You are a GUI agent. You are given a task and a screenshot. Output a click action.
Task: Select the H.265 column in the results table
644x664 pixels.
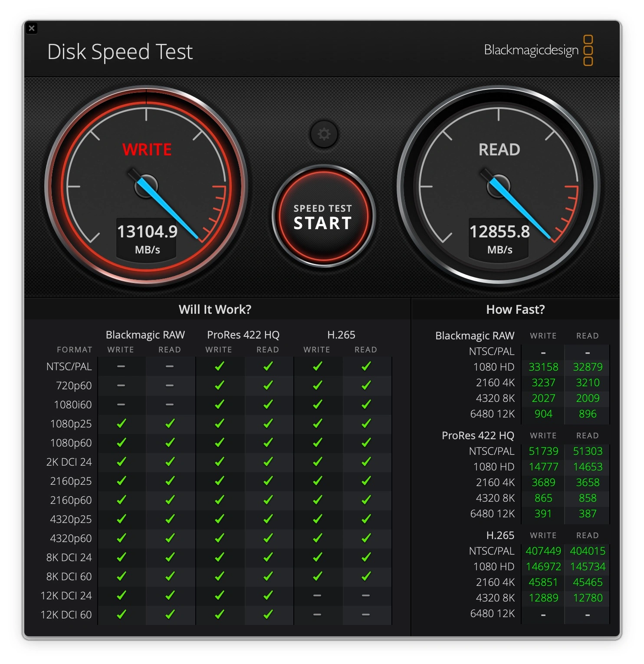341,335
